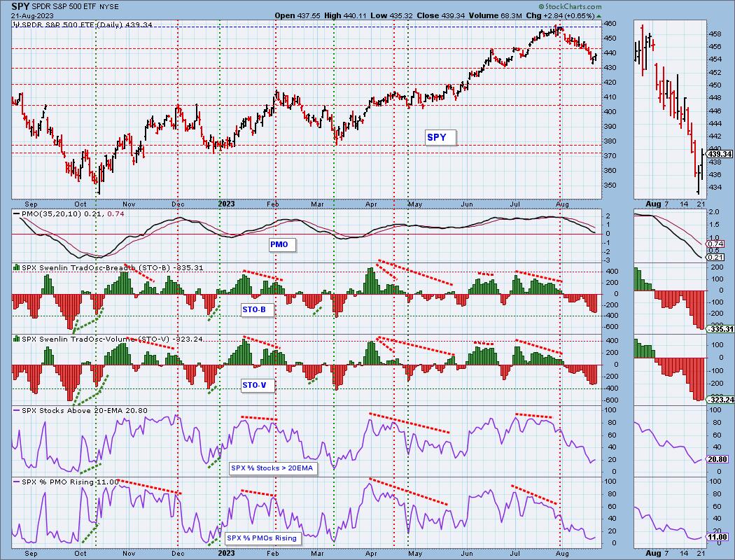Click the 439.34 price tag on the right axis
The height and width of the screenshot is (560, 735).
[x=720, y=154]
